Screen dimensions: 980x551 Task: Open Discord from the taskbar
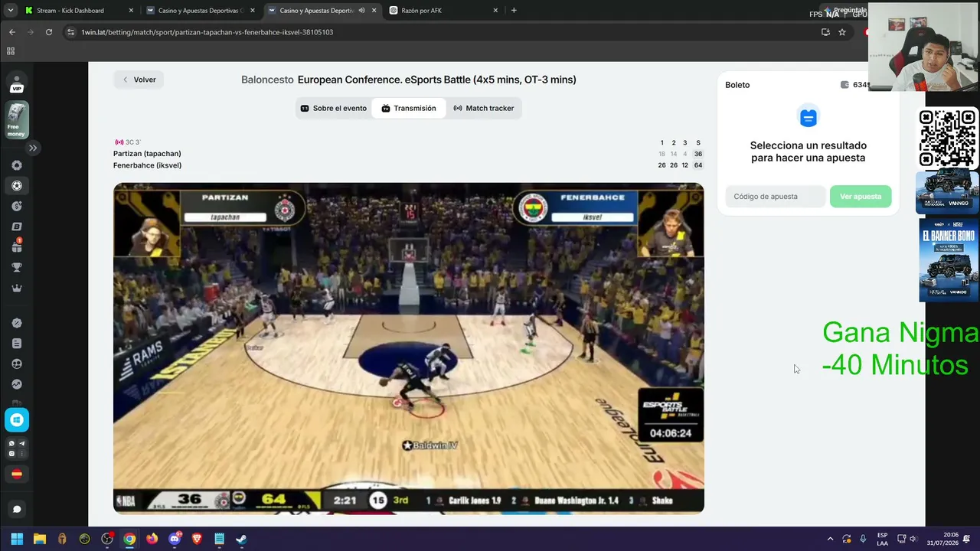(175, 539)
